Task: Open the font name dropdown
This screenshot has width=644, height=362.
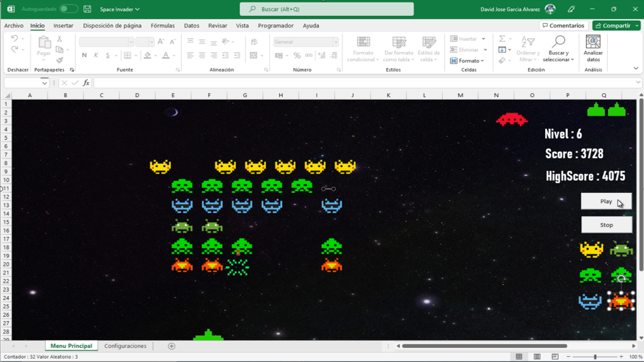Action: 131,42
